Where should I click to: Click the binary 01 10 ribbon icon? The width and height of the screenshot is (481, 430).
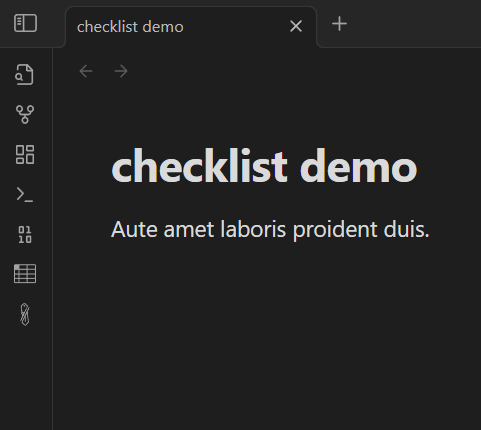point(25,234)
